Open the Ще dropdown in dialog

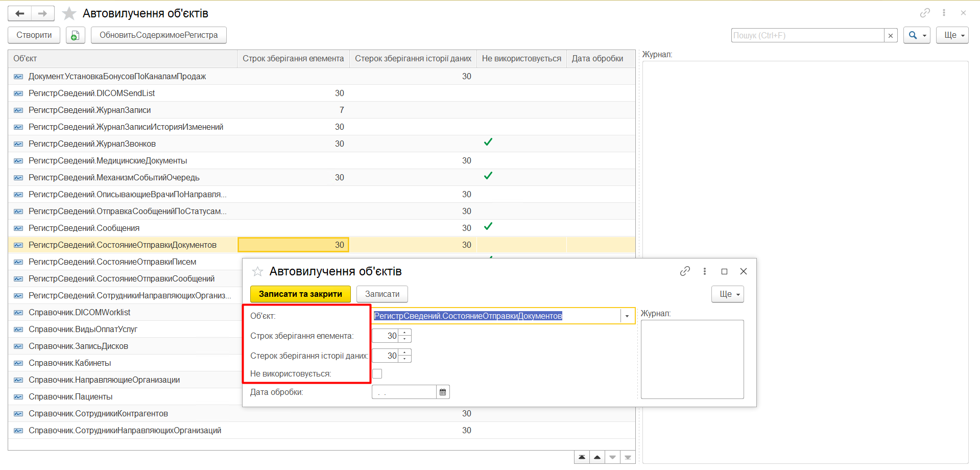pyautogui.click(x=727, y=294)
